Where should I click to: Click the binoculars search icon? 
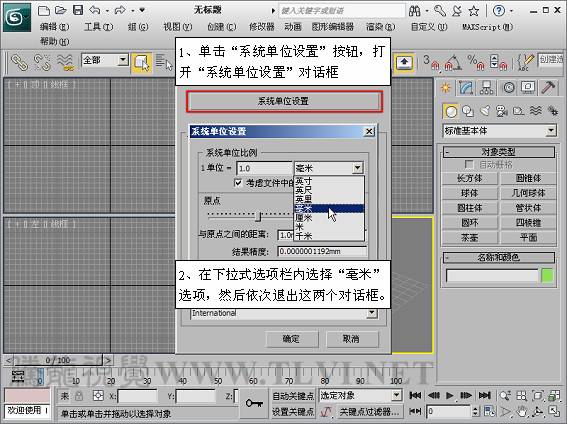(x=414, y=11)
